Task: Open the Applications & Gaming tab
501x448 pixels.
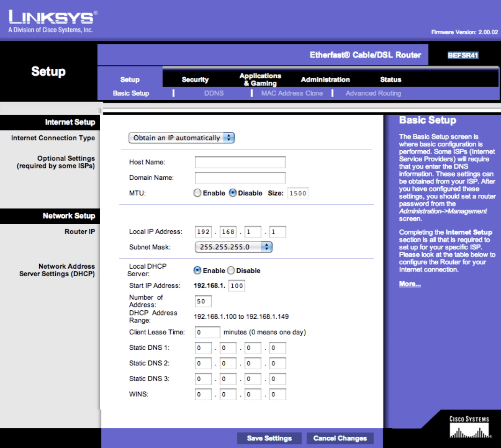Action: pyautogui.click(x=260, y=80)
